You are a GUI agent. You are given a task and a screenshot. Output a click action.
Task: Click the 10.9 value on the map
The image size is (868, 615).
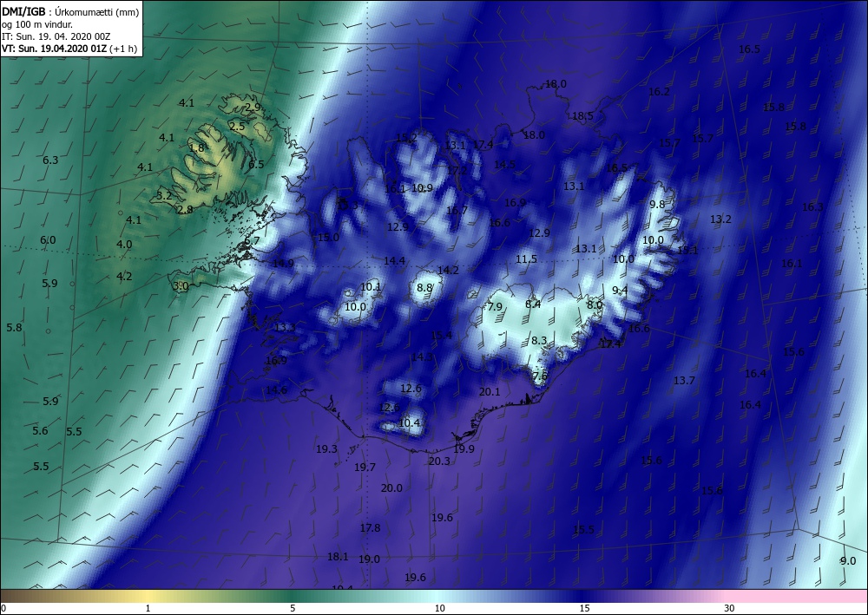click(x=422, y=188)
